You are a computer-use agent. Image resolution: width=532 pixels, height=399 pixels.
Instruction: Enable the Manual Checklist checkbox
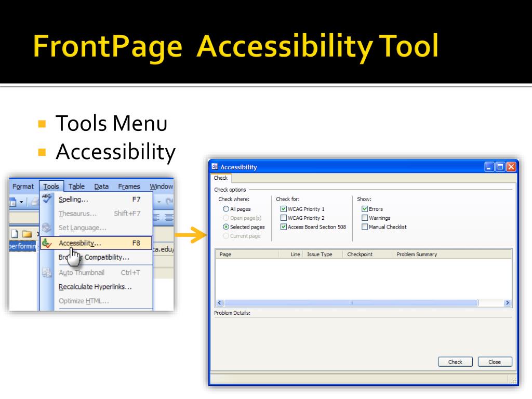(365, 227)
